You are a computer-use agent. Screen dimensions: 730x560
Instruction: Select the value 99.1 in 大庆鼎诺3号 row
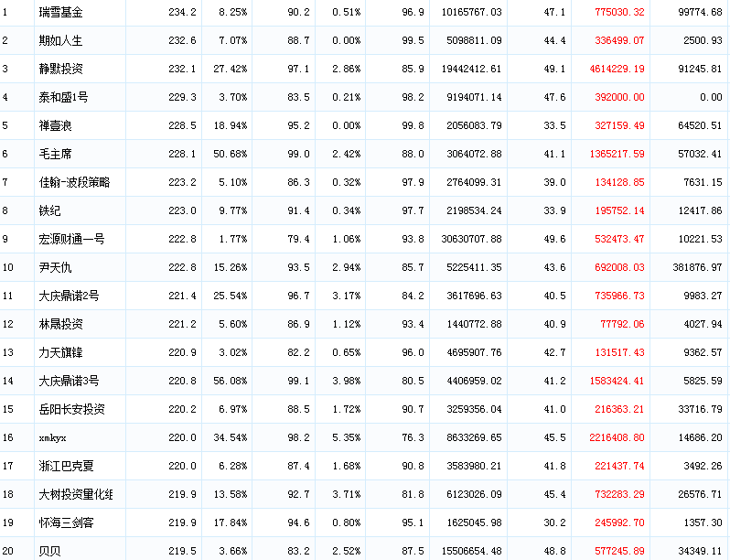(x=298, y=382)
